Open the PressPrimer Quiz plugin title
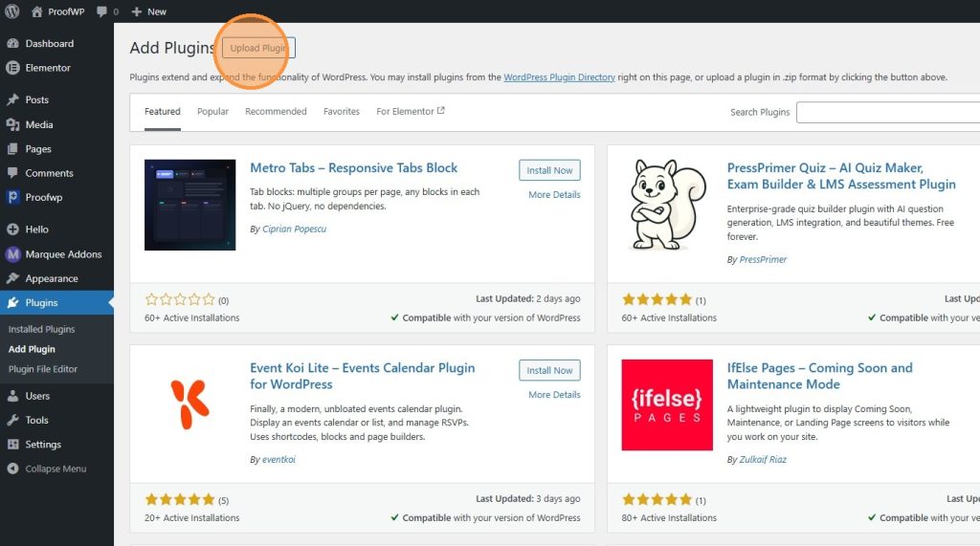Image resolution: width=980 pixels, height=546 pixels. pos(841,176)
